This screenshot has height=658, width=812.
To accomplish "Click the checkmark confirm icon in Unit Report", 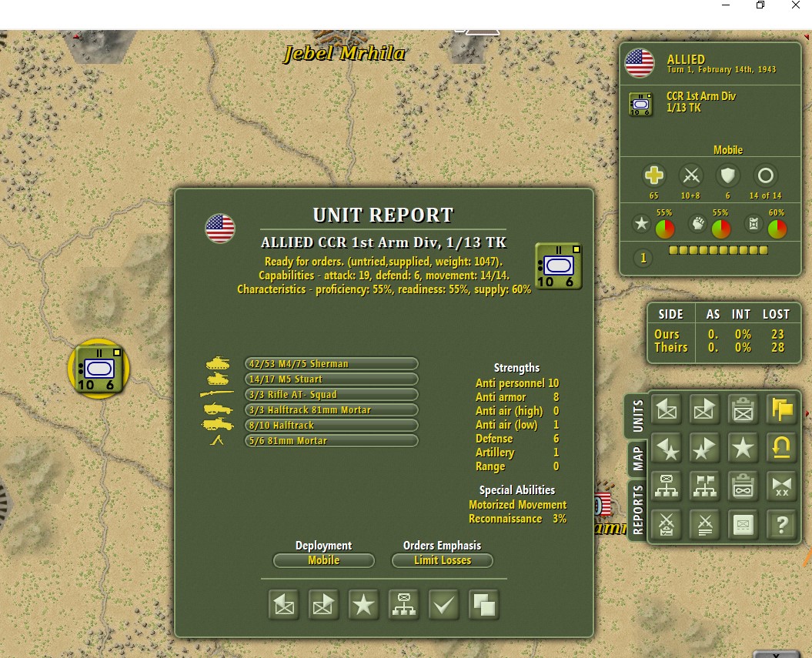I will pos(444,604).
